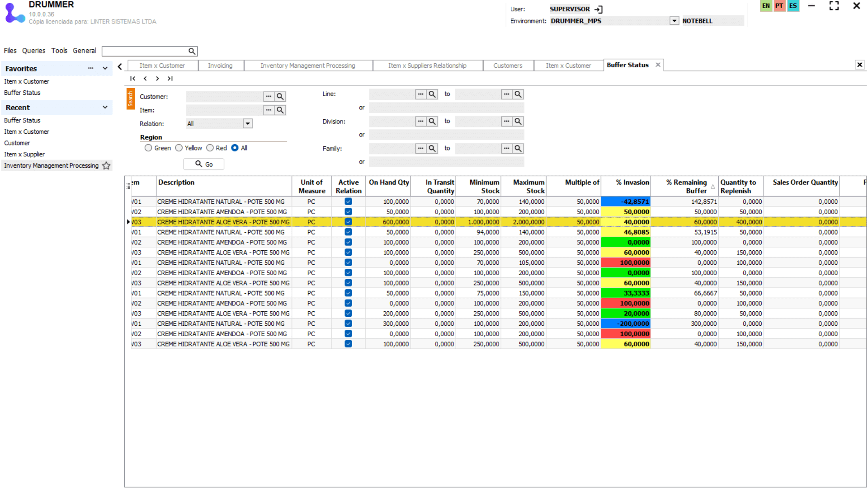Image resolution: width=868 pixels, height=488 pixels.
Task: Collapse the Recent section chevron
Action: click(x=105, y=108)
